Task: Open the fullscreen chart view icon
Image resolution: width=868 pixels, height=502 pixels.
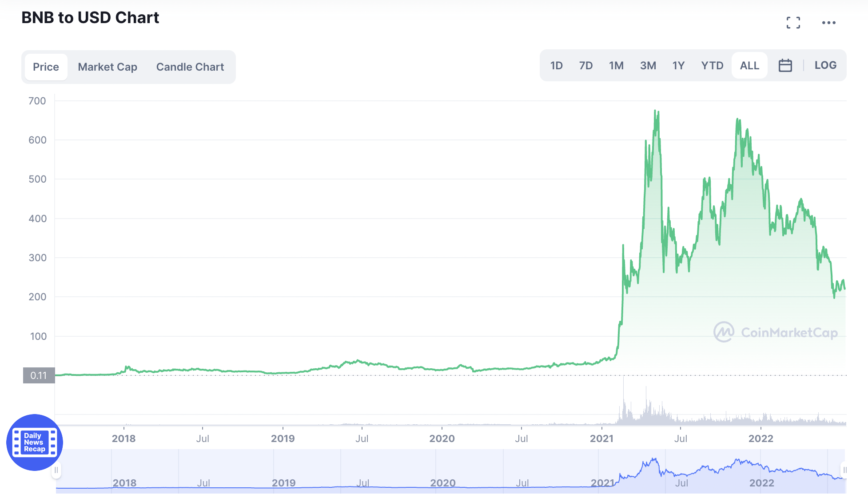Action: [x=793, y=23]
